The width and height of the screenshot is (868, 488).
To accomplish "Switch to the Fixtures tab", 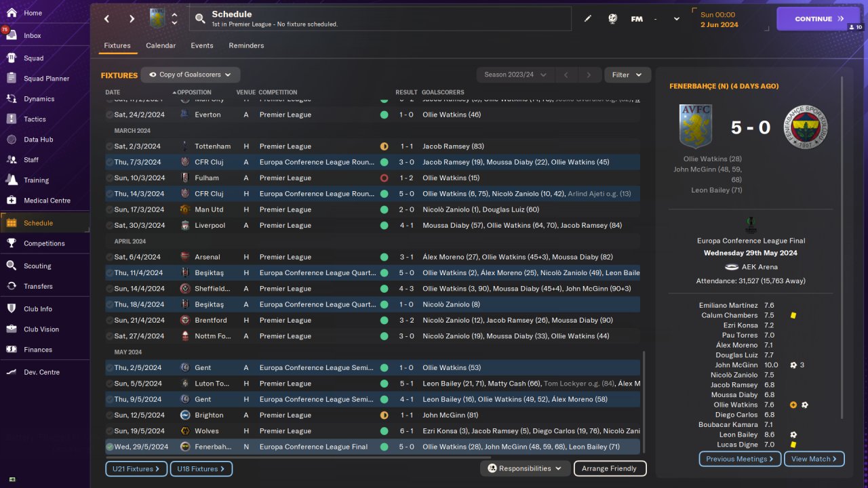I will coord(117,45).
